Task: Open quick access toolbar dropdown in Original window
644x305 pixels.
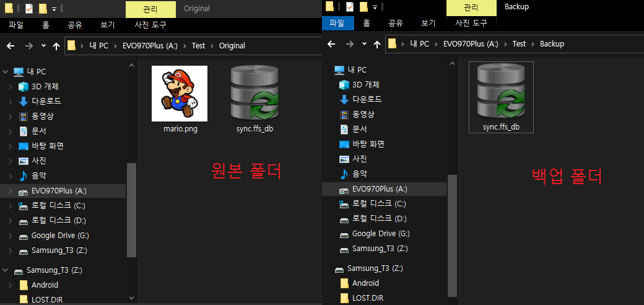Action: click(54, 9)
